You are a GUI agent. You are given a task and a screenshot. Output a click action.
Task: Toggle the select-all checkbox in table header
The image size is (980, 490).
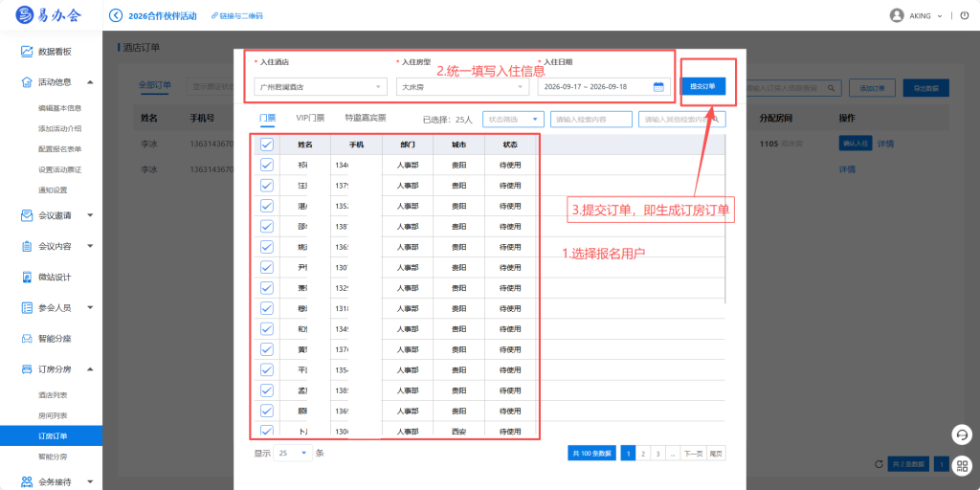pos(267,145)
